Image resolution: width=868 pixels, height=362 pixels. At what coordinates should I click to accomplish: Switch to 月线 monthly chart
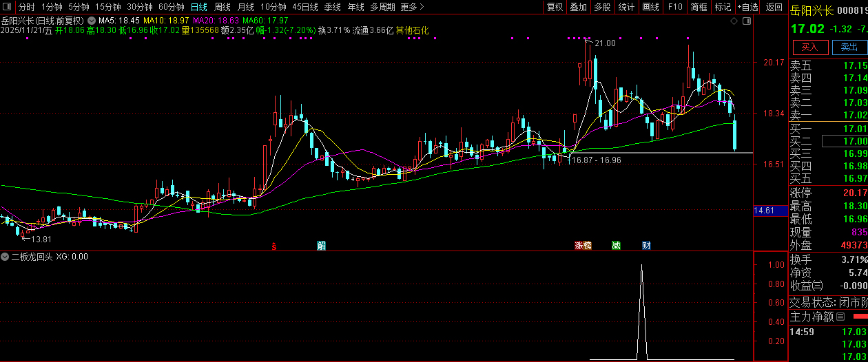[246, 7]
